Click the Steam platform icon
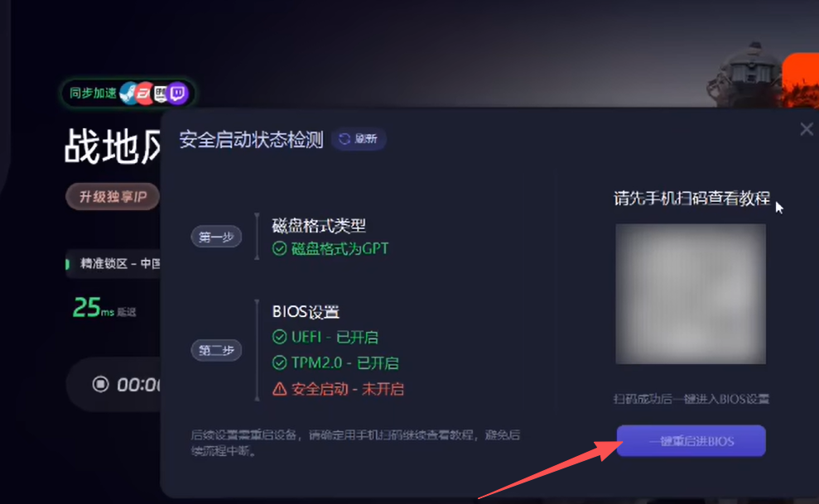 click(128, 94)
